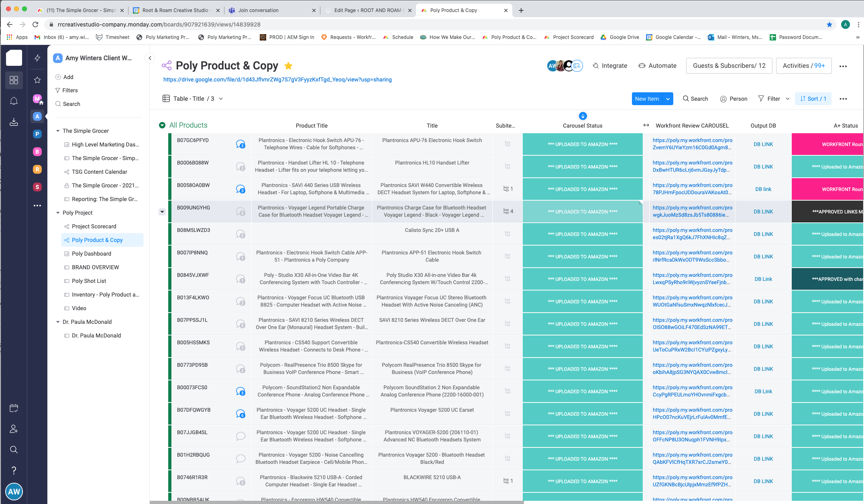
Task: Open the search everything magnifier in left rail
Action: tap(14, 449)
